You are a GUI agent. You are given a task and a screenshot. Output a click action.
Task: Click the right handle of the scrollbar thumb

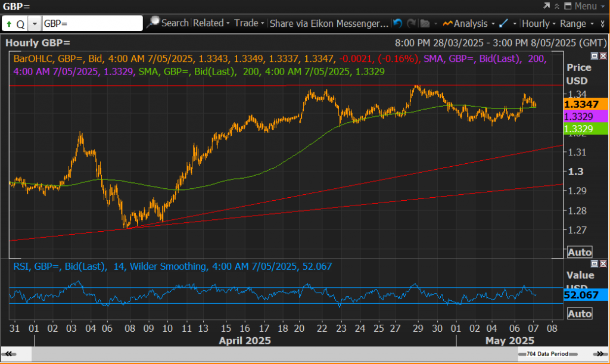[574, 354]
